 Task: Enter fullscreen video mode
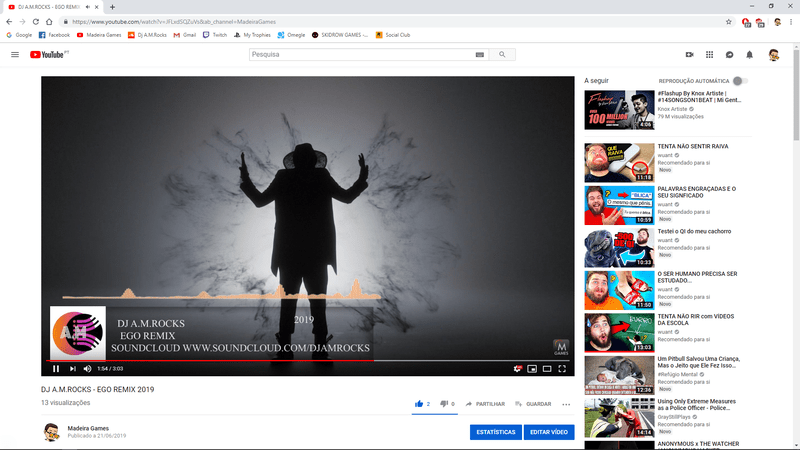tap(563, 369)
